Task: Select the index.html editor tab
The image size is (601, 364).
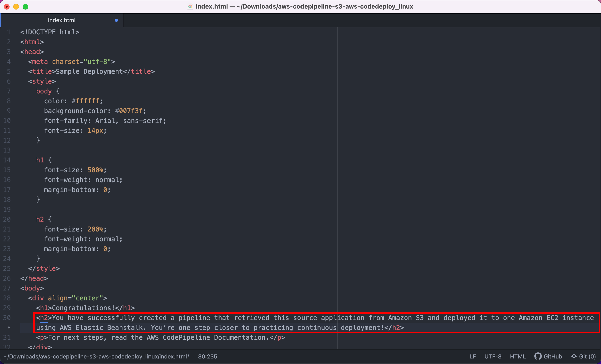Action: [x=62, y=20]
